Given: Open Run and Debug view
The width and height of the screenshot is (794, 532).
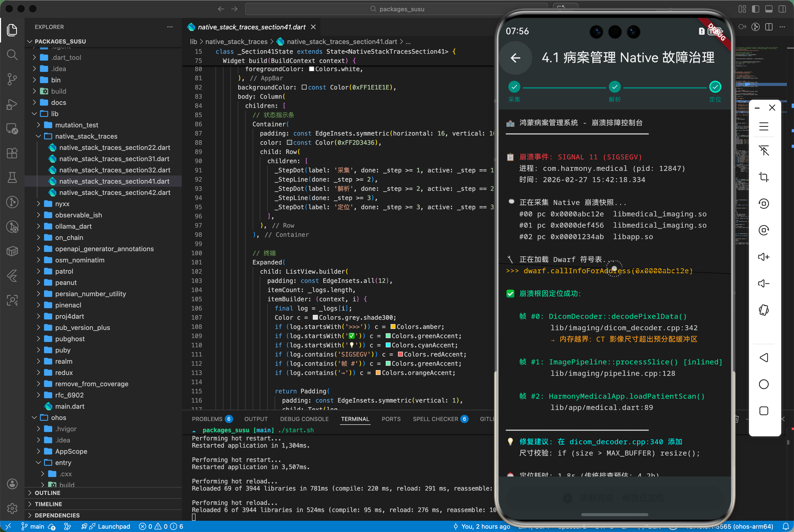Looking at the screenshot, I should [x=12, y=104].
